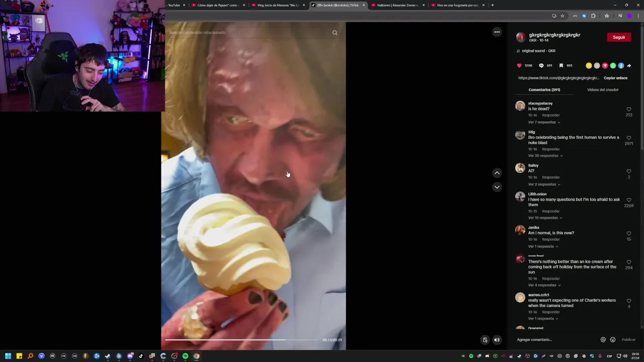Open Spotify from the taskbar
This screenshot has height=362, width=644.
(185, 356)
